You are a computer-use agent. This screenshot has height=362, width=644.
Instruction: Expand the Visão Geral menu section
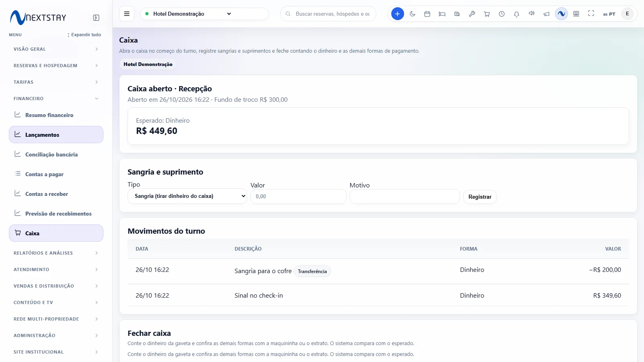56,49
